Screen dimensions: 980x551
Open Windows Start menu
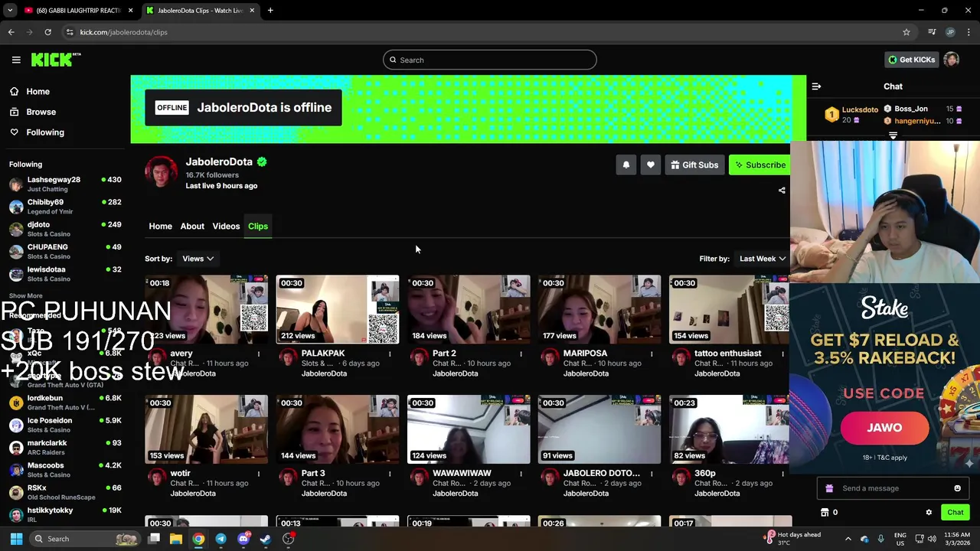16,539
